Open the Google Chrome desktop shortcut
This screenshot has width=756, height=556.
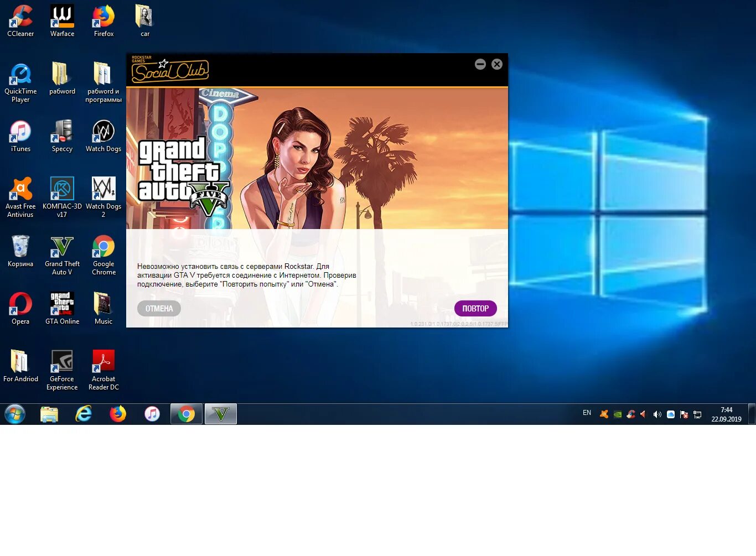point(103,256)
